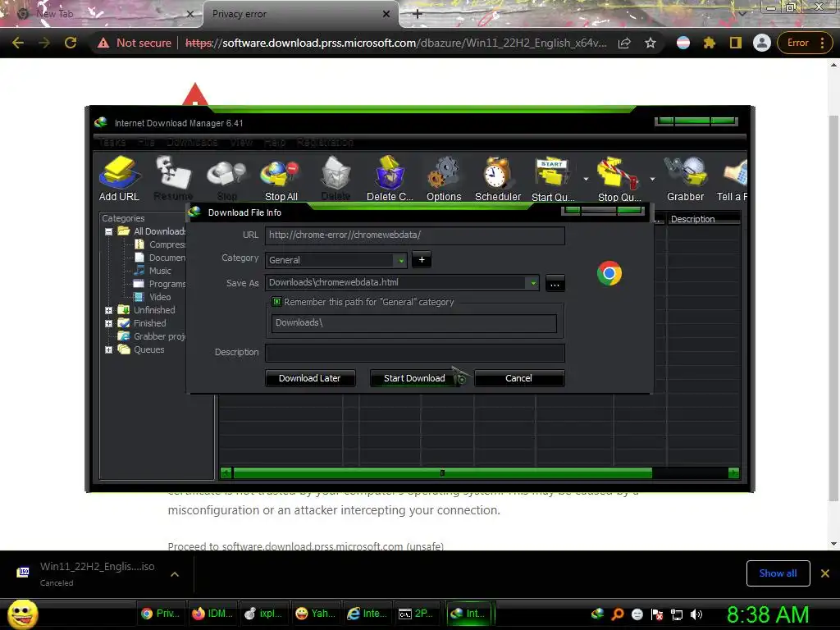Expand the Queues tree node
The image size is (840, 630).
(109, 349)
